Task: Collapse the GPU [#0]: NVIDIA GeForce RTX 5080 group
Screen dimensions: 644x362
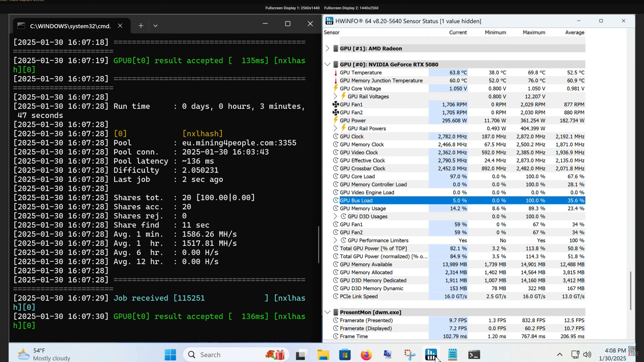Action: tap(327, 65)
